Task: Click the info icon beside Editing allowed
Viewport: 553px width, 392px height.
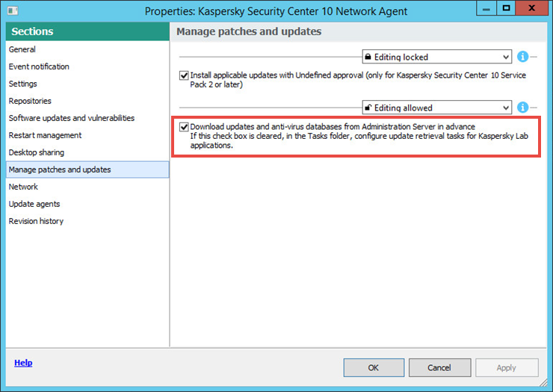Action: coord(522,108)
